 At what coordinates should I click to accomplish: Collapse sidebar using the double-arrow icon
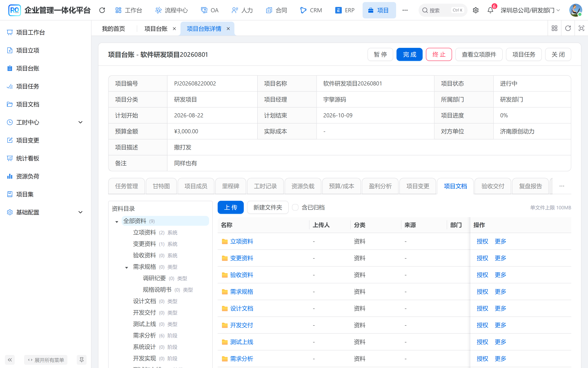[x=10, y=360]
